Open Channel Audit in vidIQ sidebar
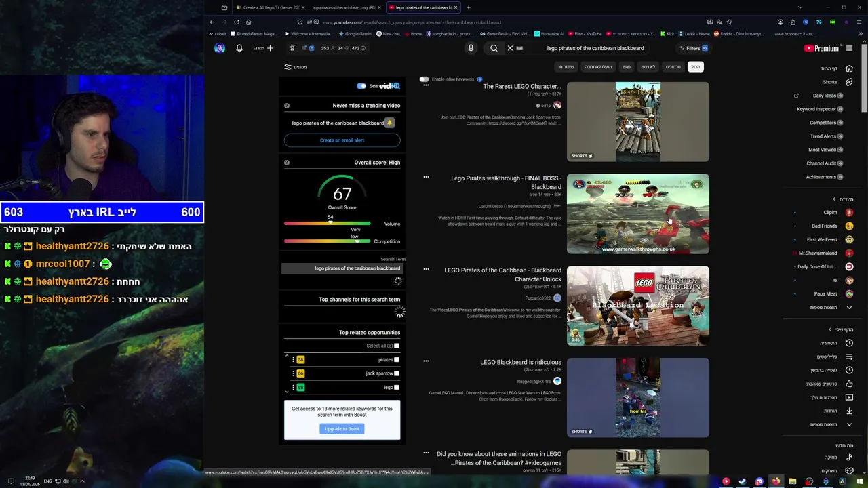 point(825,163)
